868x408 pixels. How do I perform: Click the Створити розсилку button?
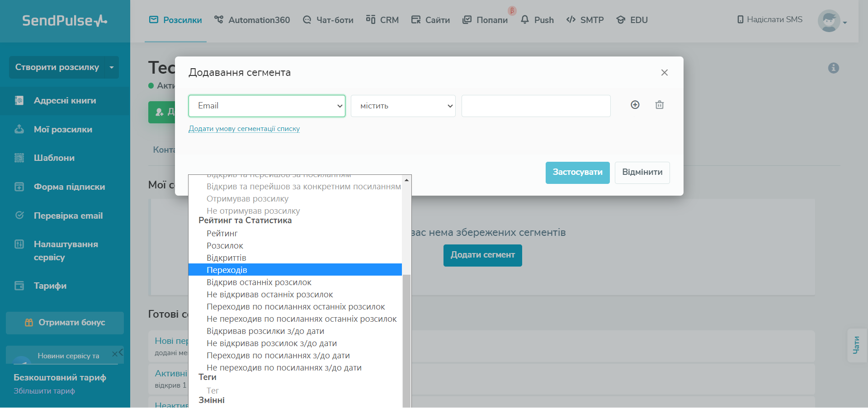click(57, 67)
